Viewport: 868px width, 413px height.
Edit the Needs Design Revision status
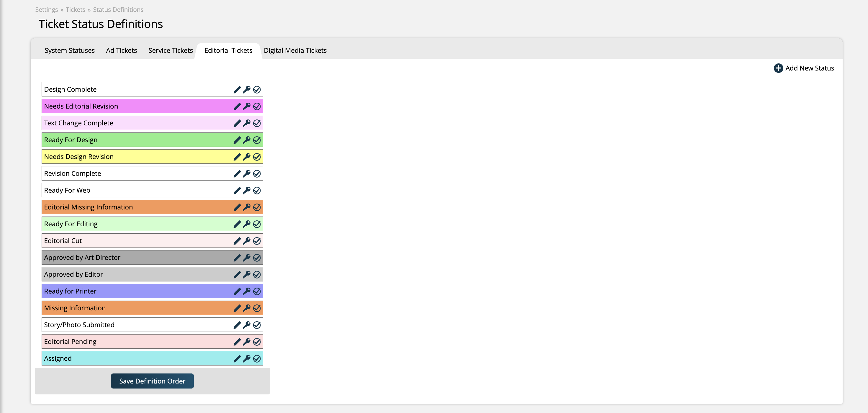[x=237, y=156]
